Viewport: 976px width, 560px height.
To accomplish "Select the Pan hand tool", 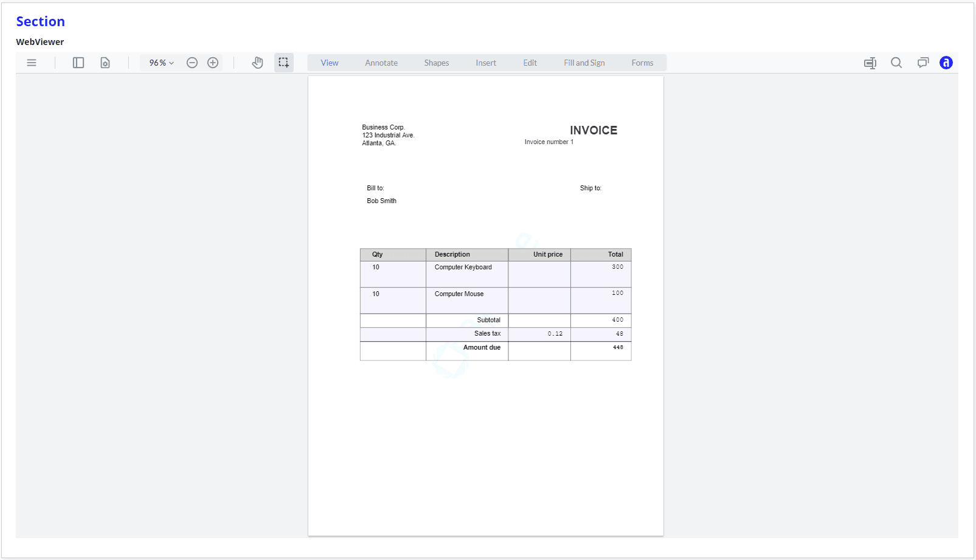I will coord(258,63).
